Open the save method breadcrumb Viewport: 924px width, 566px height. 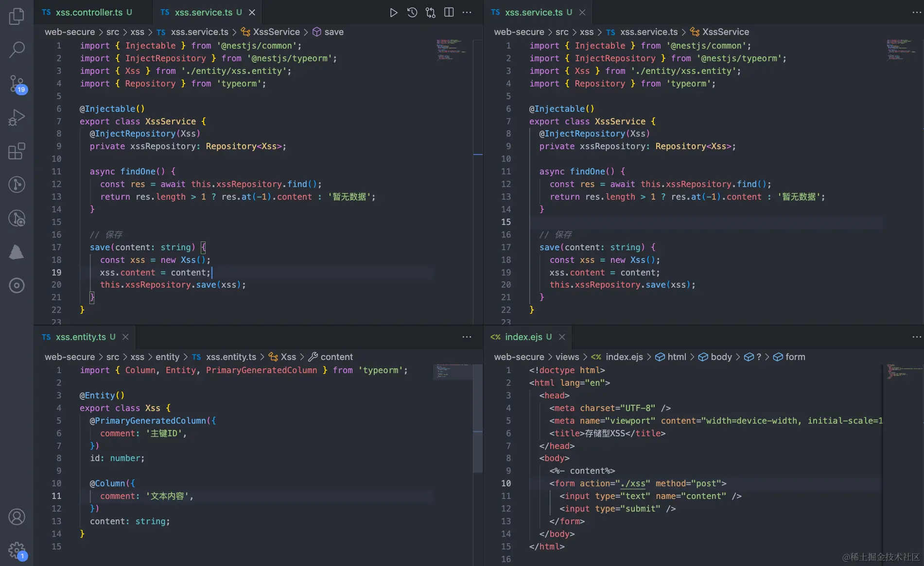(x=328, y=32)
